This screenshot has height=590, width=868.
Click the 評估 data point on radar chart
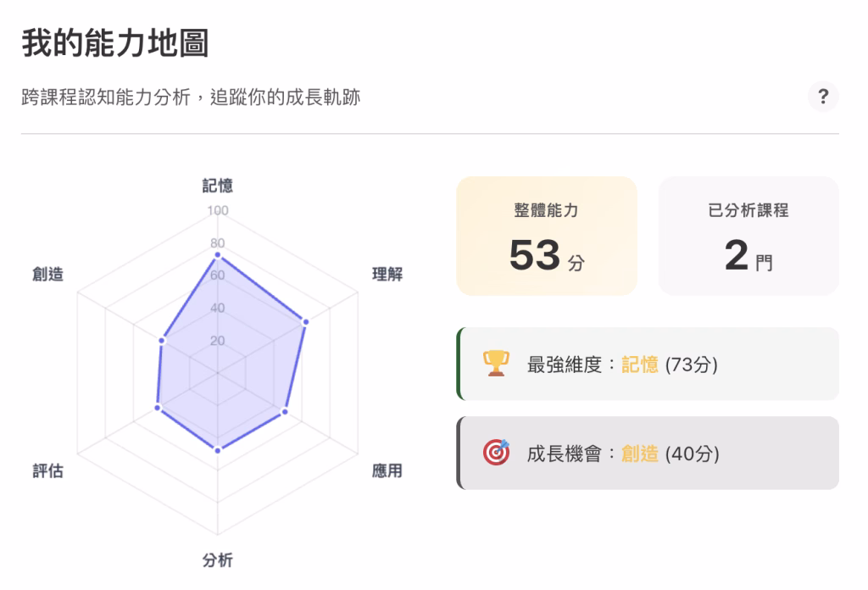pos(158,408)
